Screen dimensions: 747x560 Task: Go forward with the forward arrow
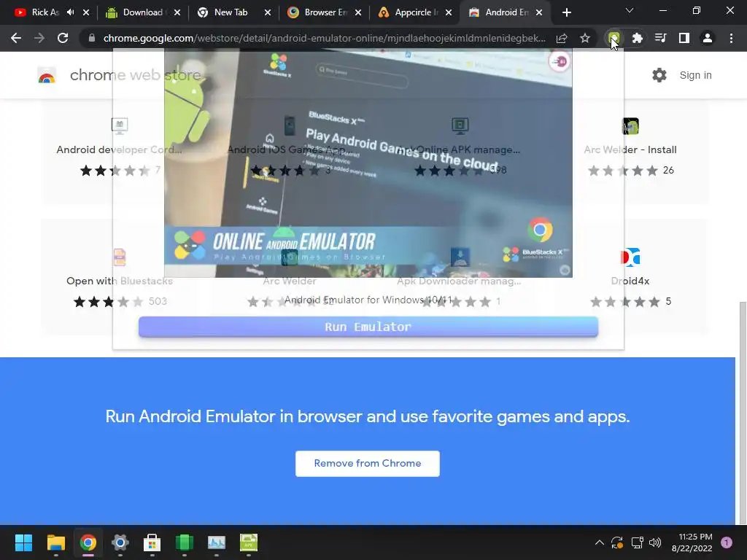click(39, 38)
